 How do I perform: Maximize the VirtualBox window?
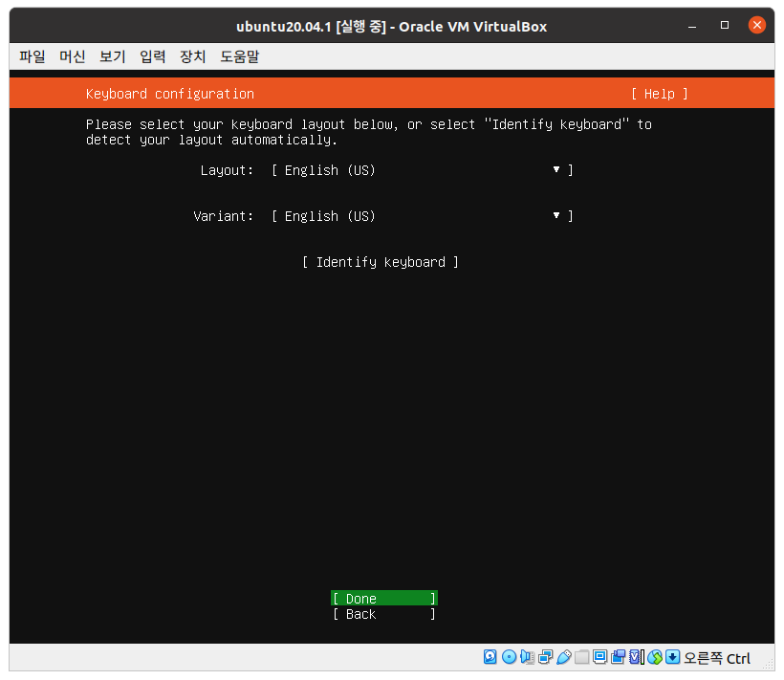click(x=725, y=25)
